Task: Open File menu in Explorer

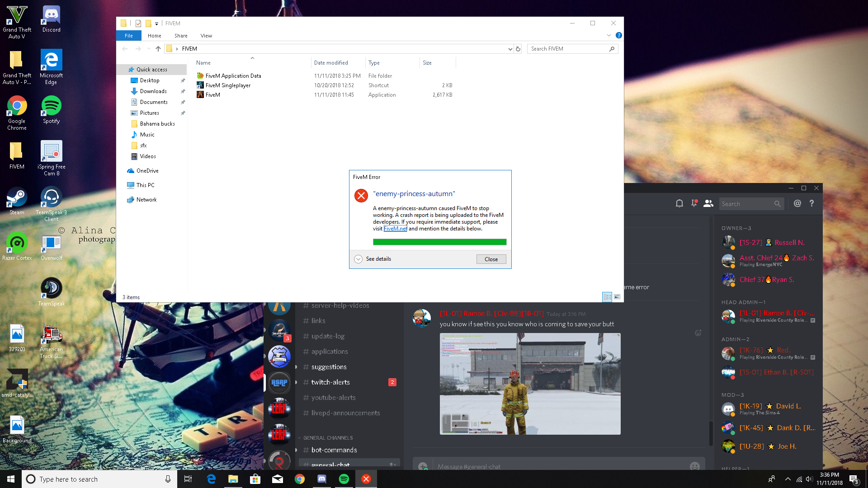Action: pos(129,36)
